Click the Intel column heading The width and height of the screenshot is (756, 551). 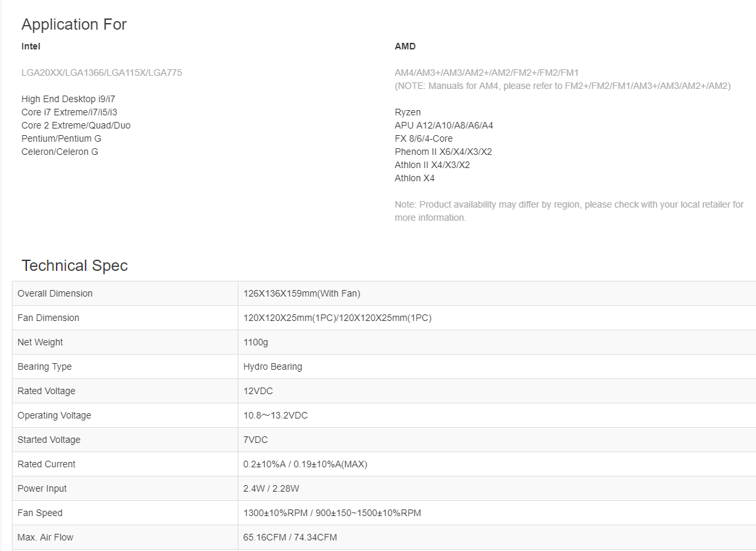coord(31,46)
